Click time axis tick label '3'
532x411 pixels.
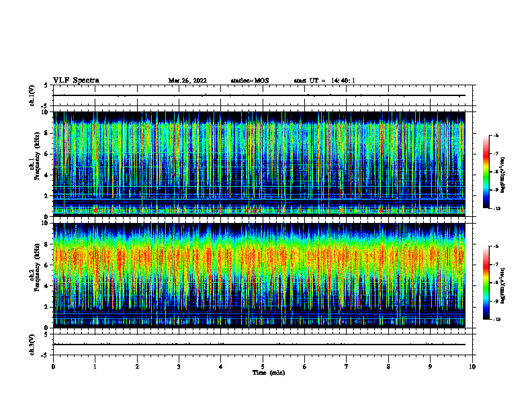click(179, 367)
